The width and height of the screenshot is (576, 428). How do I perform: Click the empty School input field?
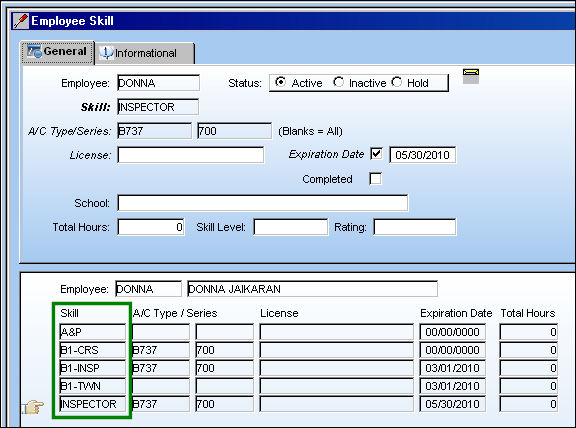[x=263, y=203]
